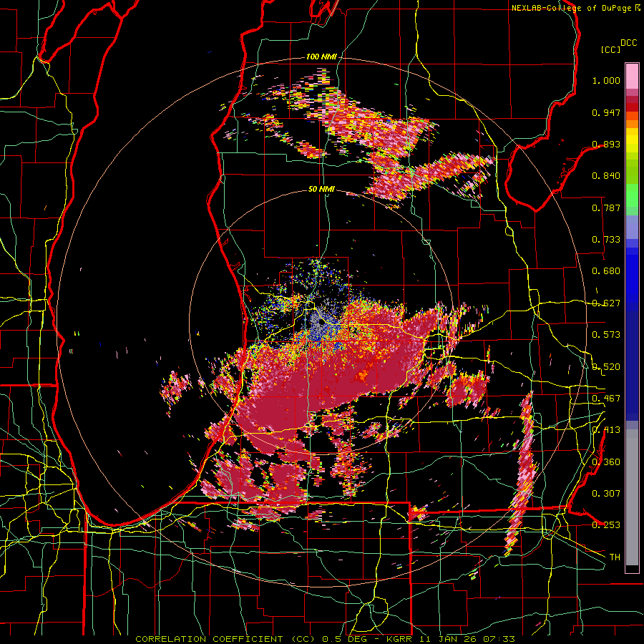
Task: Click the 0.360 color scale label
Action: [606, 462]
